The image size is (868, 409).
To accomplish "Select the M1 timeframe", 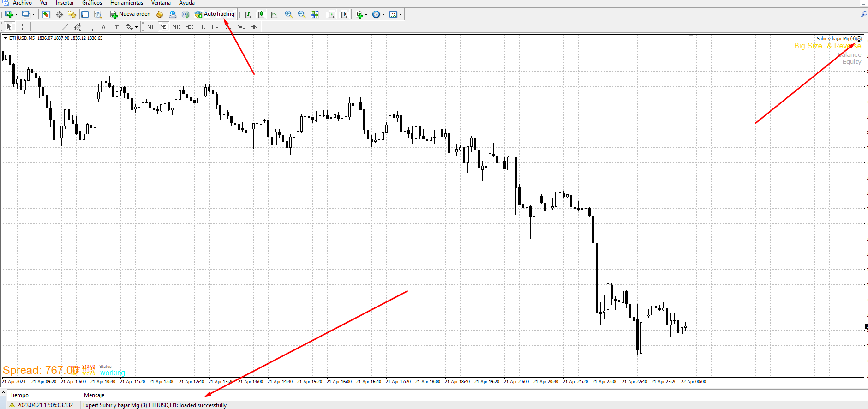I will pyautogui.click(x=150, y=27).
